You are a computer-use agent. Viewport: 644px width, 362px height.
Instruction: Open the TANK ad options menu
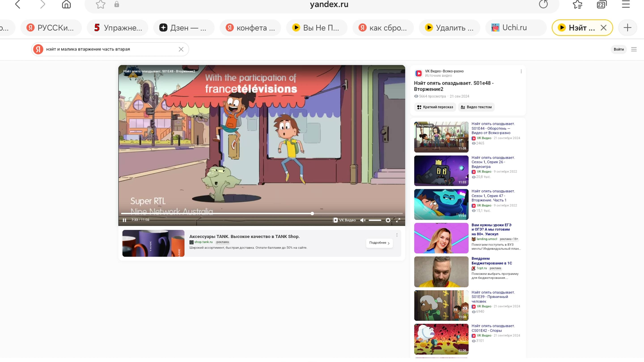click(397, 235)
